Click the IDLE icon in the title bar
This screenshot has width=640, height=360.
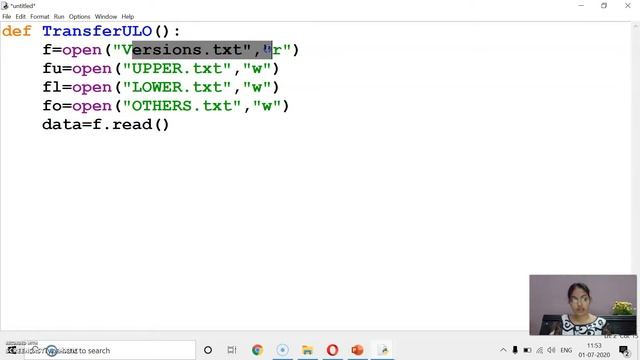5,6
